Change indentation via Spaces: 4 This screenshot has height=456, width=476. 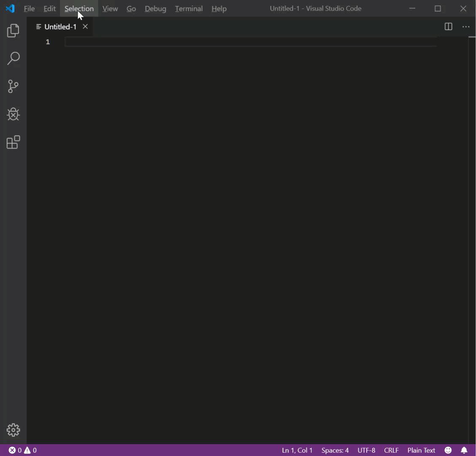pyautogui.click(x=335, y=450)
